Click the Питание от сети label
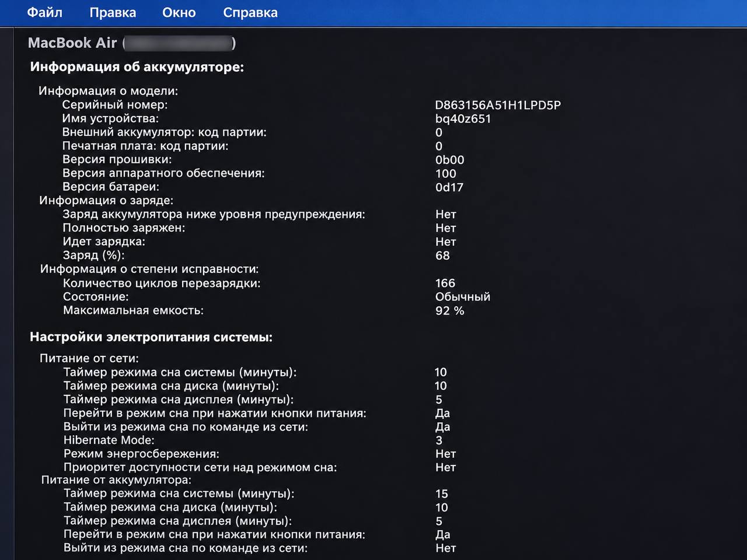 click(x=89, y=358)
